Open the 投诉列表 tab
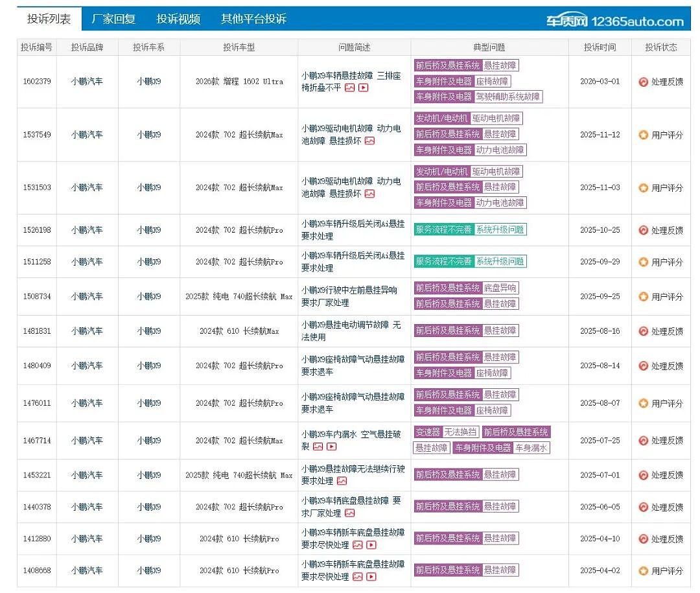The height and width of the screenshot is (593, 700). 49,19
